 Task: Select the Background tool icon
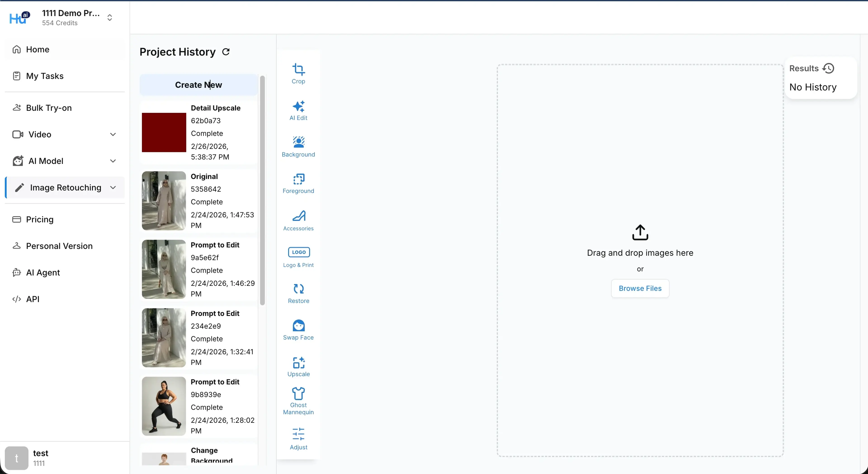298,142
